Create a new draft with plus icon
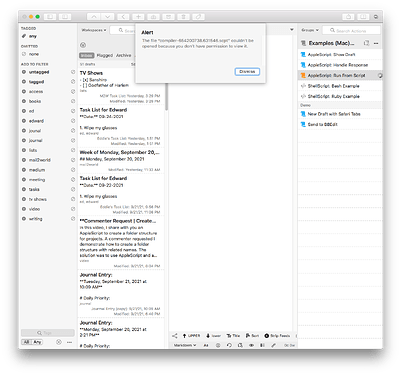The width and height of the screenshot is (400, 375). (138, 16)
